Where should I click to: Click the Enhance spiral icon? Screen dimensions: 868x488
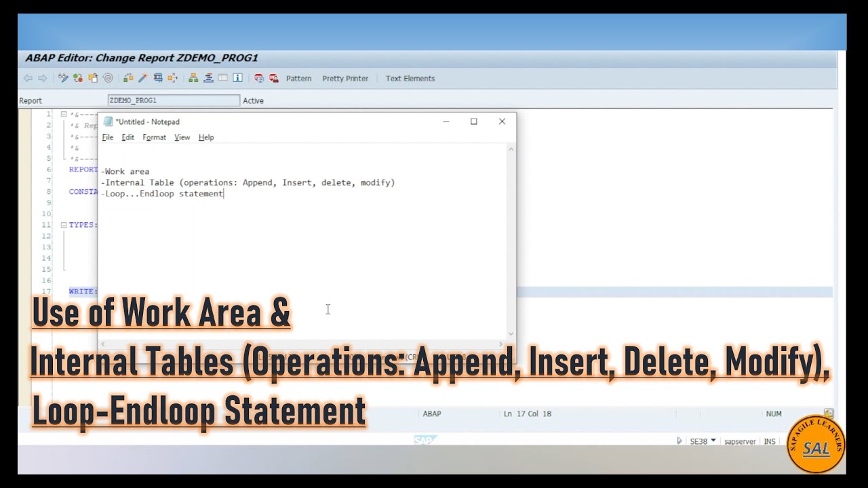(x=108, y=78)
